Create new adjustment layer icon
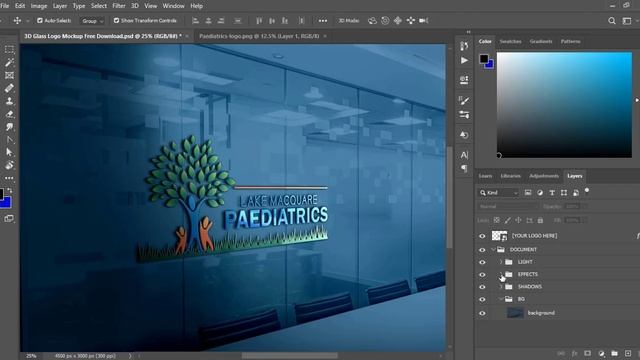The image size is (640, 360). [601, 353]
